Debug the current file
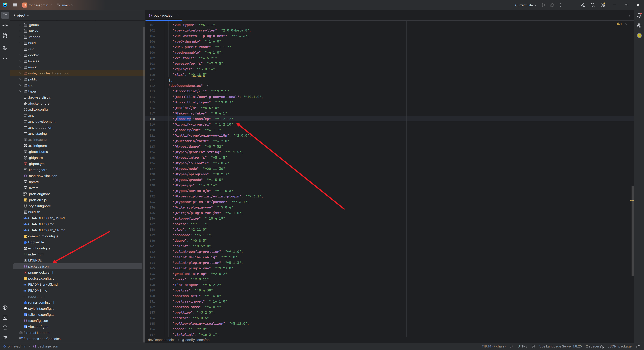The width and height of the screenshot is (644, 350). [552, 5]
